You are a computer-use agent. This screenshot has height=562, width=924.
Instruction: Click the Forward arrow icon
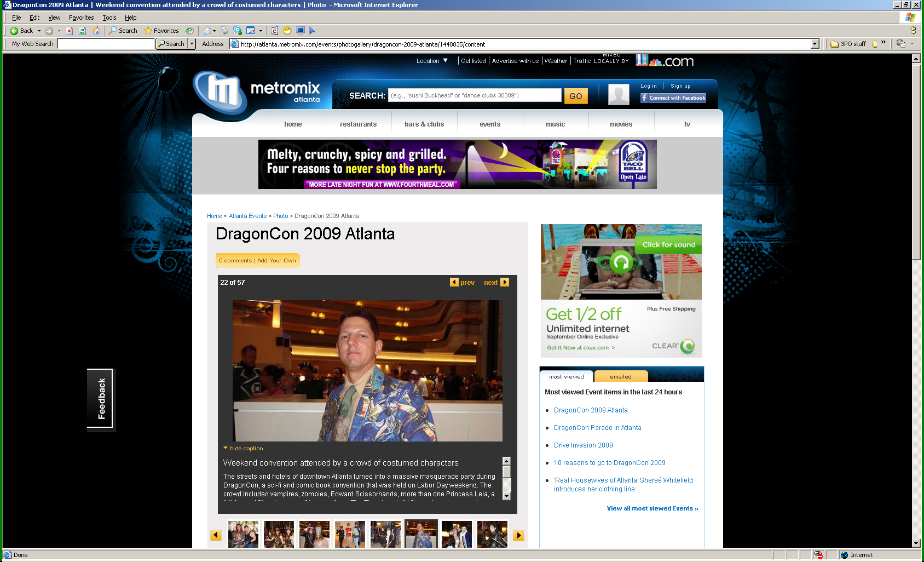(x=49, y=31)
